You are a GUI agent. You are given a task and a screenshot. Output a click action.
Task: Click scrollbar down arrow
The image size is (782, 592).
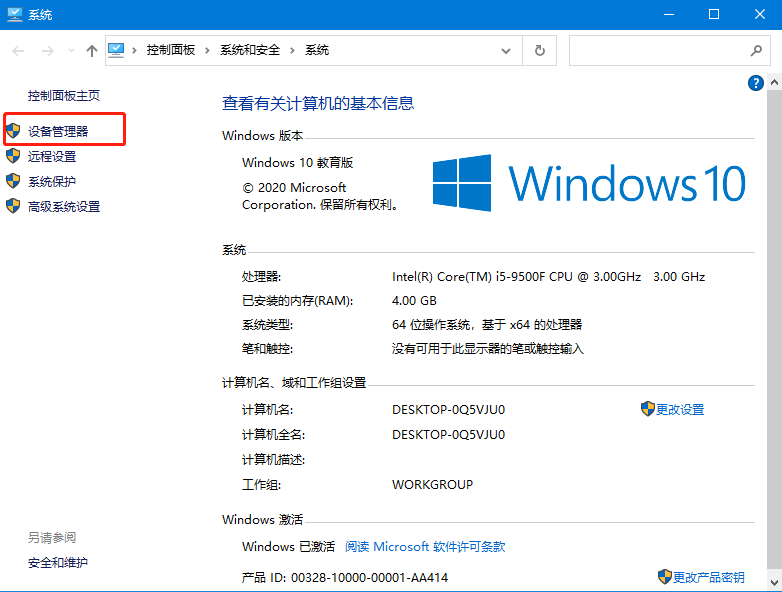(x=774, y=582)
